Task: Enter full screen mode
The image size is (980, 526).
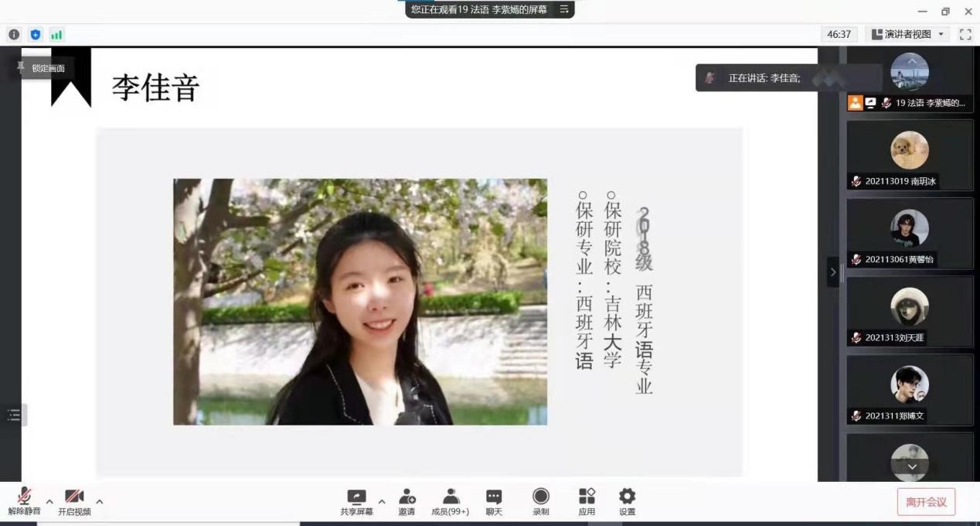Action: 965,34
